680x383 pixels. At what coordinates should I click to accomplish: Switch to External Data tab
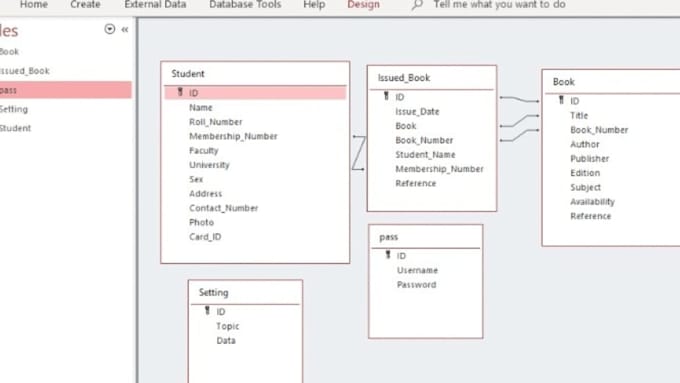pos(155,5)
